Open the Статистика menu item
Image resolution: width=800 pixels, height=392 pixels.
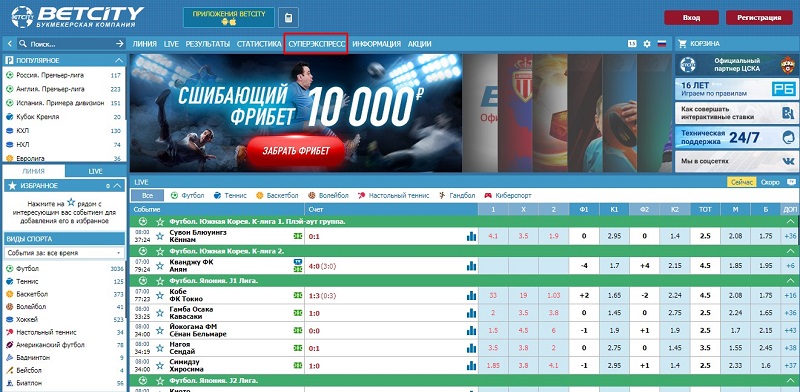(259, 44)
